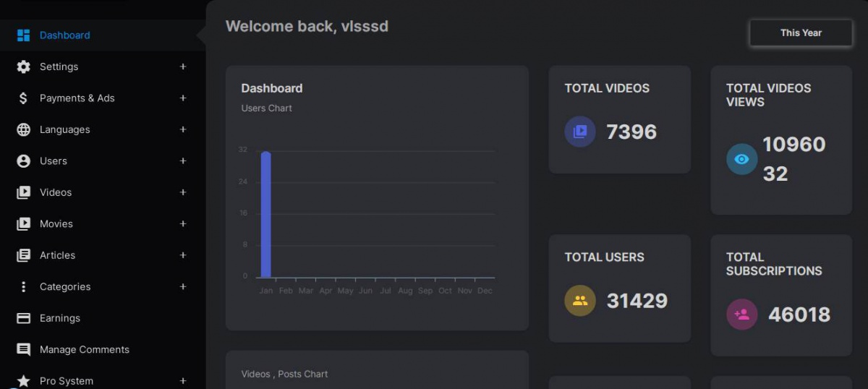Click the Articles library icon
This screenshot has height=389, width=868.
[x=23, y=255]
